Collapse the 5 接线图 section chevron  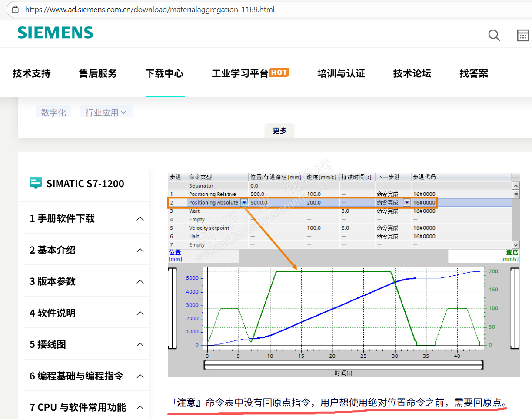(x=140, y=344)
